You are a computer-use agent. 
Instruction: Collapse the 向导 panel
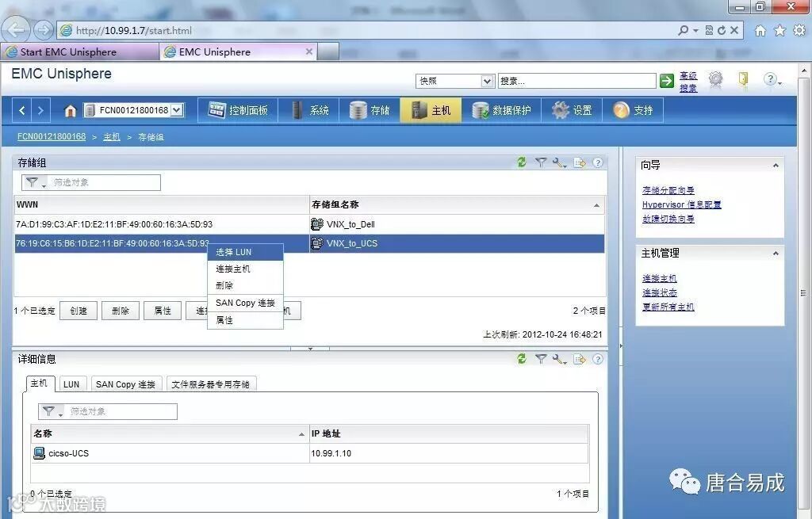click(x=776, y=165)
